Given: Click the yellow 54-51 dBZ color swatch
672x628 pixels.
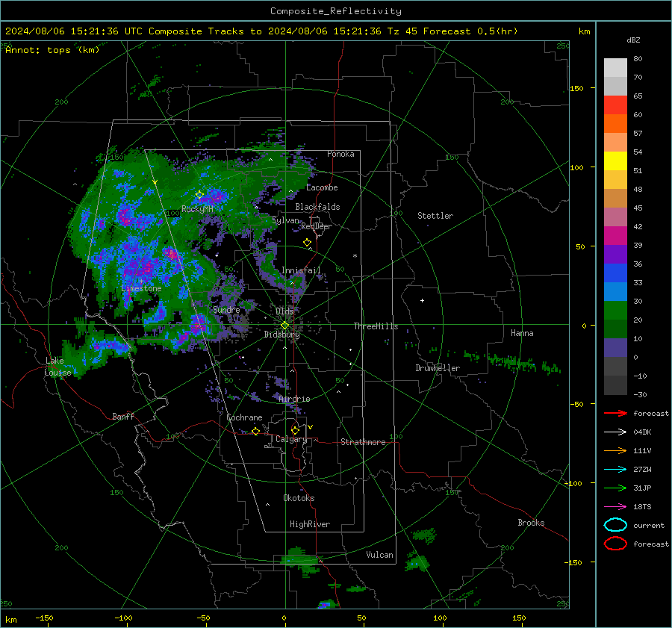Looking at the screenshot, I should click(615, 161).
